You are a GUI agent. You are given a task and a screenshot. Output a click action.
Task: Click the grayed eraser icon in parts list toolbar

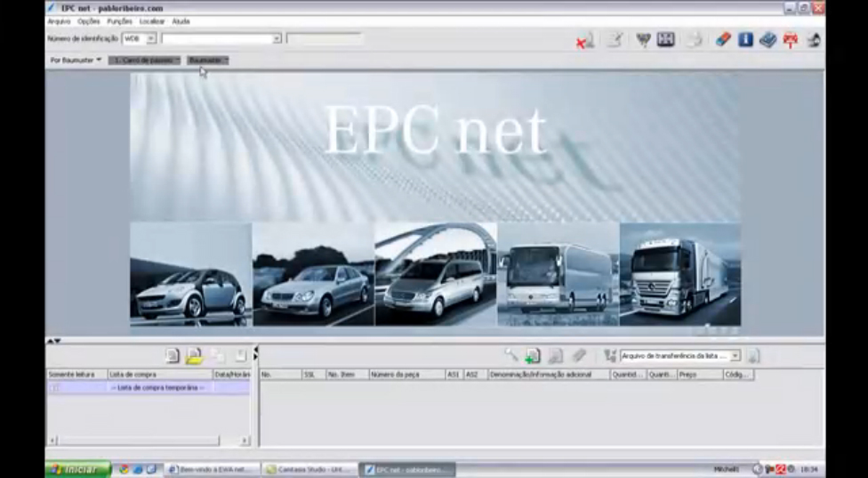579,355
